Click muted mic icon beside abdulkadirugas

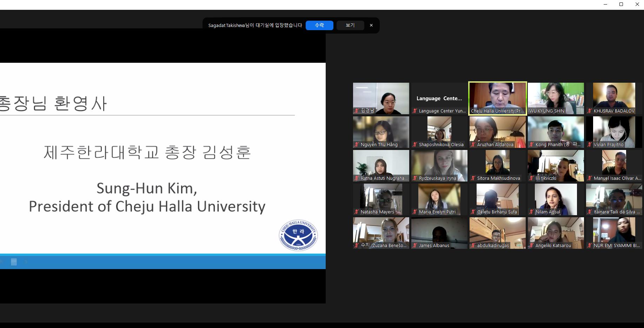[x=473, y=245]
